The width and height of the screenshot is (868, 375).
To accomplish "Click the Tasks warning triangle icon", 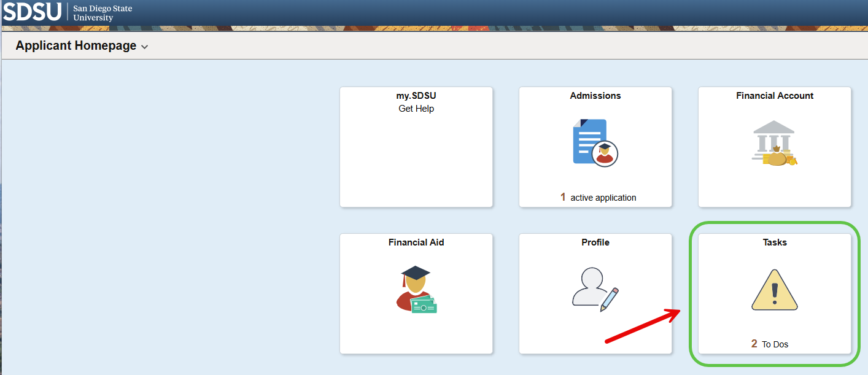I will [775, 290].
